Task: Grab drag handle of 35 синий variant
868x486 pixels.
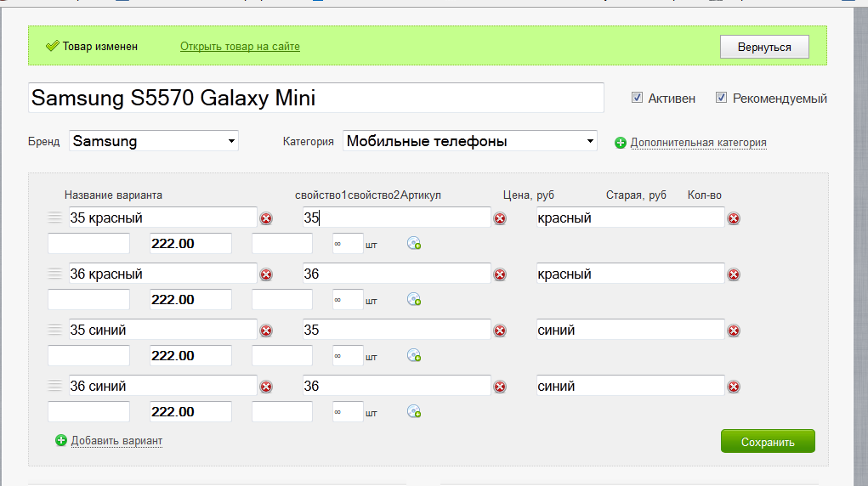Action: coord(54,329)
